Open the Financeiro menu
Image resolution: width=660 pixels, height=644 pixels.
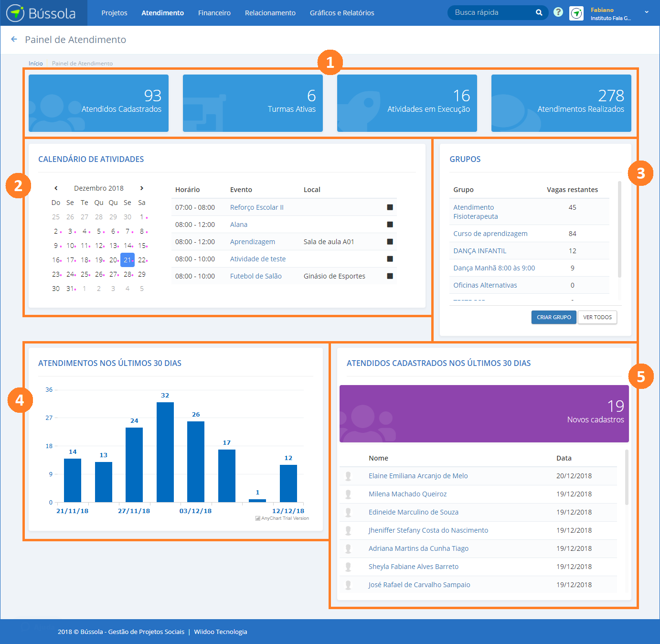coord(214,13)
